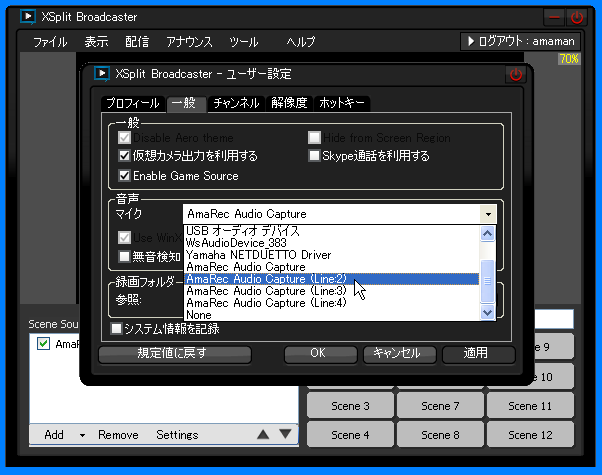Click the キャンセル button

coord(399,354)
